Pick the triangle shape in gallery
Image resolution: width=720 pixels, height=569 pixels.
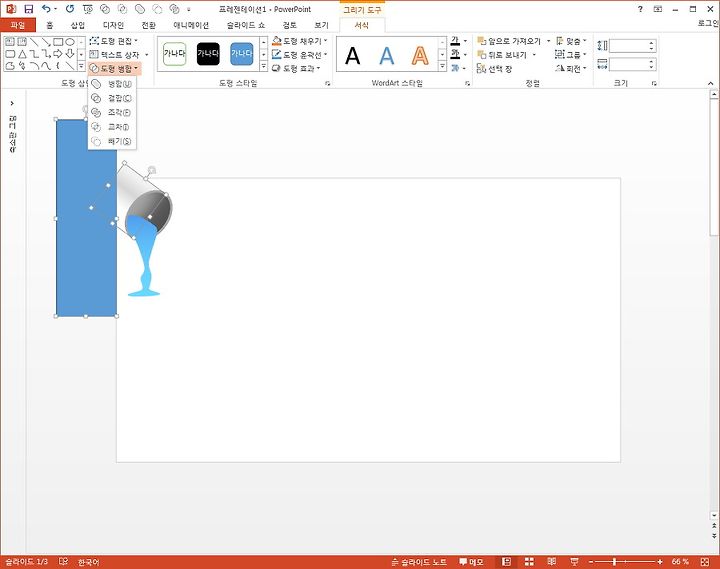[x=22, y=54]
